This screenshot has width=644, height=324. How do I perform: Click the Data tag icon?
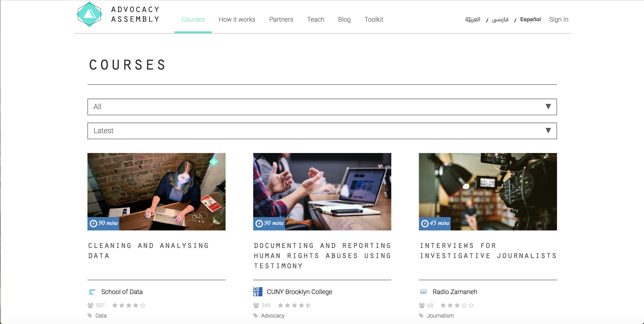pos(90,315)
